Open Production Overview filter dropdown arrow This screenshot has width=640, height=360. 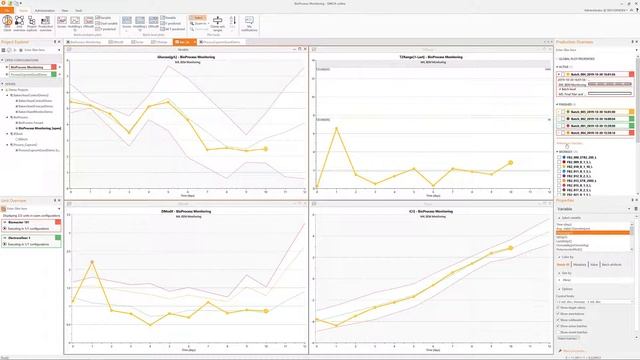tap(636, 50)
